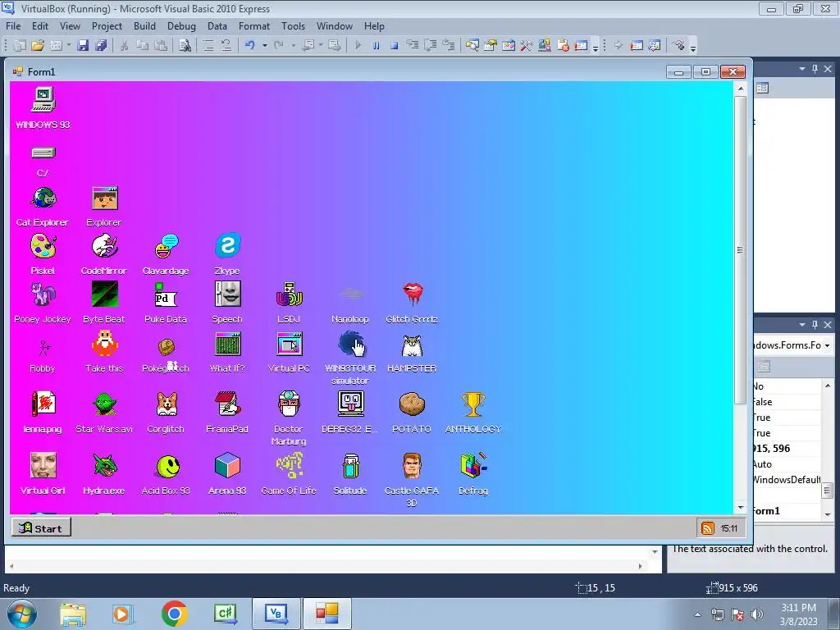Open the Clavardage chat icon
Image resolution: width=840 pixels, height=630 pixels.
tap(166, 247)
